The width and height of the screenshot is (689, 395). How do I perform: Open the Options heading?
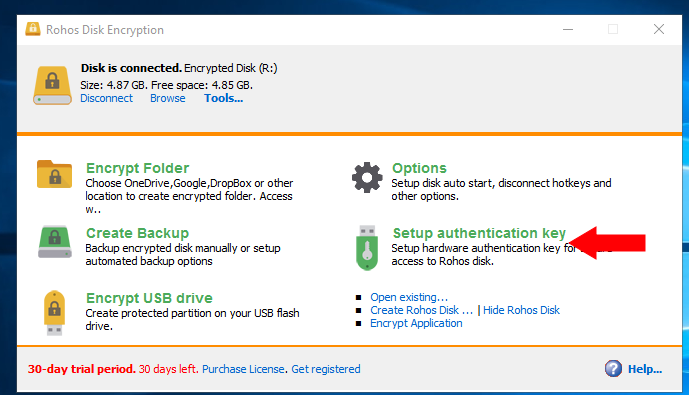pyautogui.click(x=419, y=168)
